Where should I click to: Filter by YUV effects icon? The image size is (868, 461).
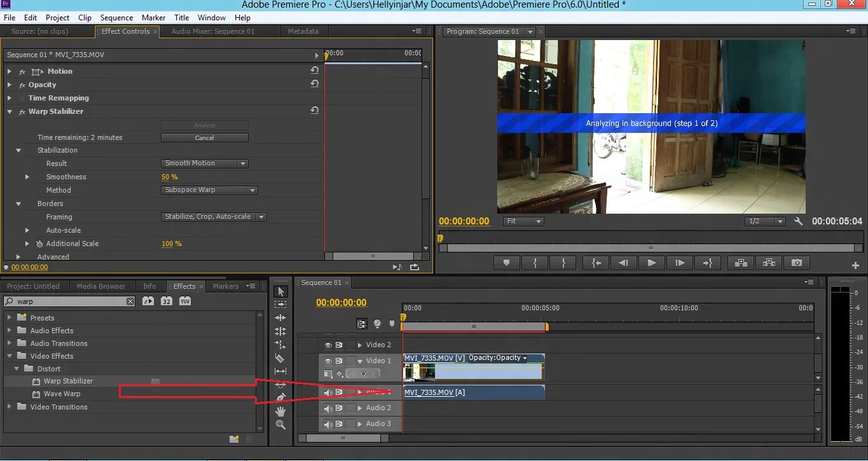pos(185,301)
